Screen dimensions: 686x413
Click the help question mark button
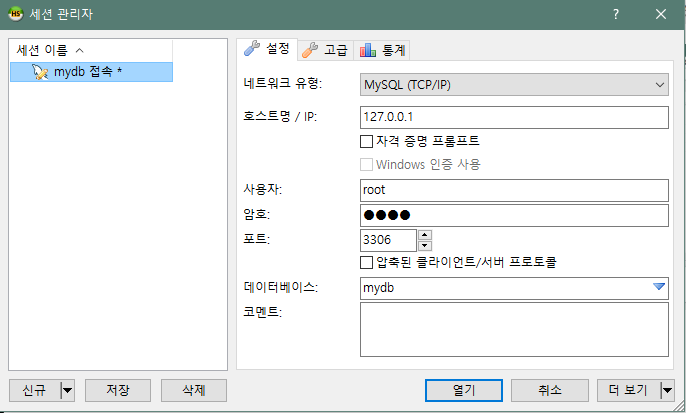point(616,14)
